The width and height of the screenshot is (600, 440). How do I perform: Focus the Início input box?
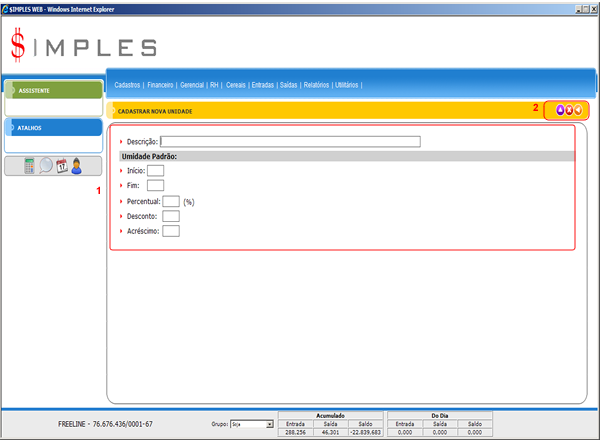155,171
